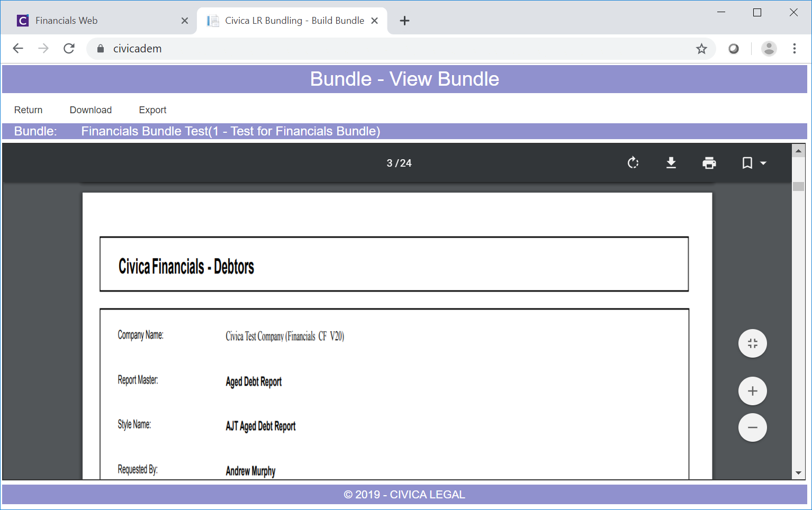Image resolution: width=812 pixels, height=510 pixels.
Task: Click scrollbar up arrow of viewer
Action: point(798,151)
